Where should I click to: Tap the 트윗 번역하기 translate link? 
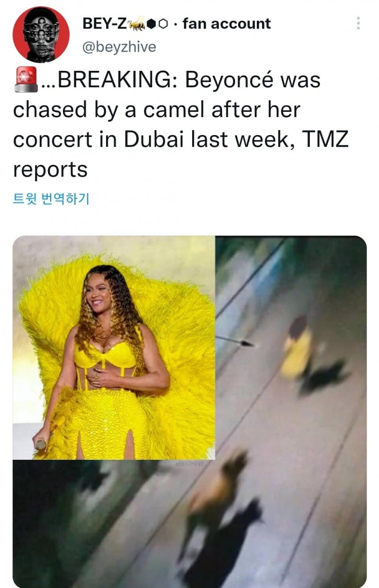point(51,199)
